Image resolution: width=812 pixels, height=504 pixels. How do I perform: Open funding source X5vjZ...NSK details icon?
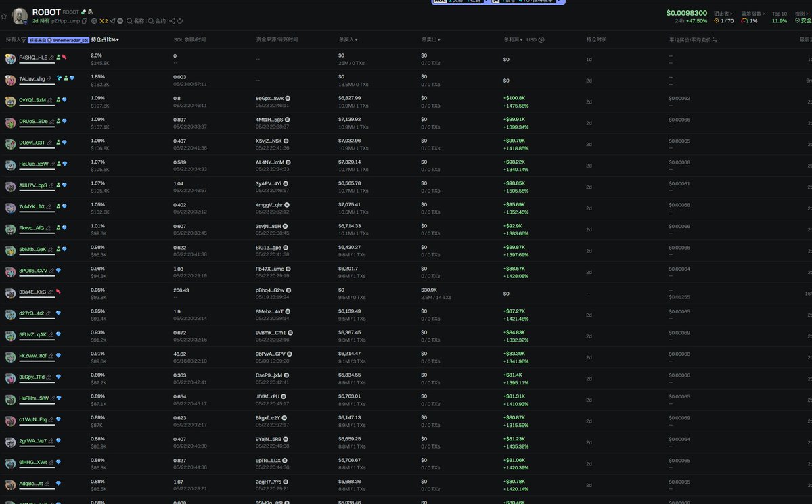click(x=287, y=141)
